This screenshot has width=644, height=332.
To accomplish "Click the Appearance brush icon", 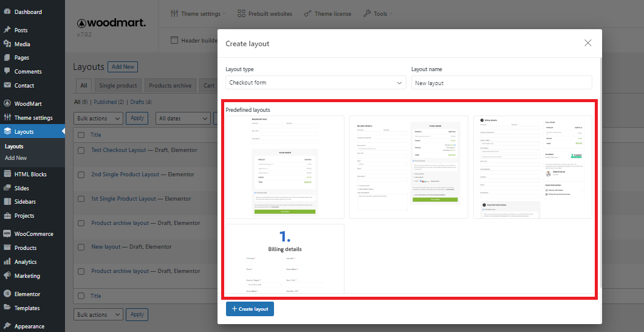I will tap(7, 327).
